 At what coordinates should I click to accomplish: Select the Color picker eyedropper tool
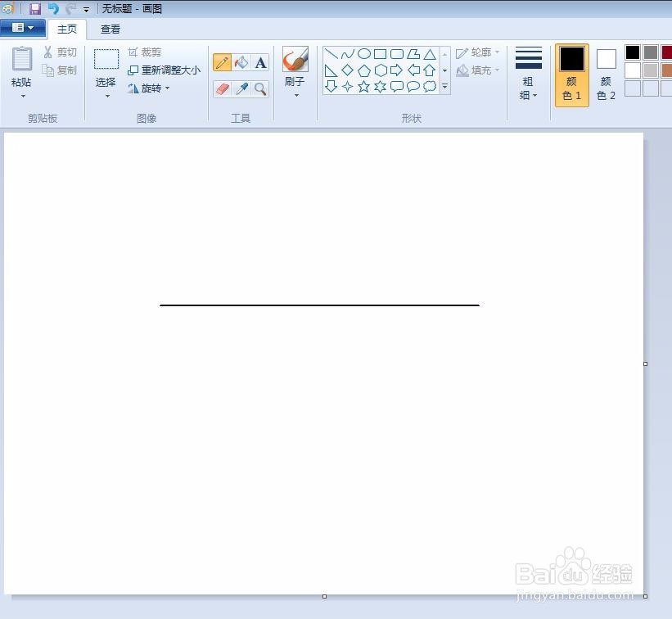coord(241,89)
